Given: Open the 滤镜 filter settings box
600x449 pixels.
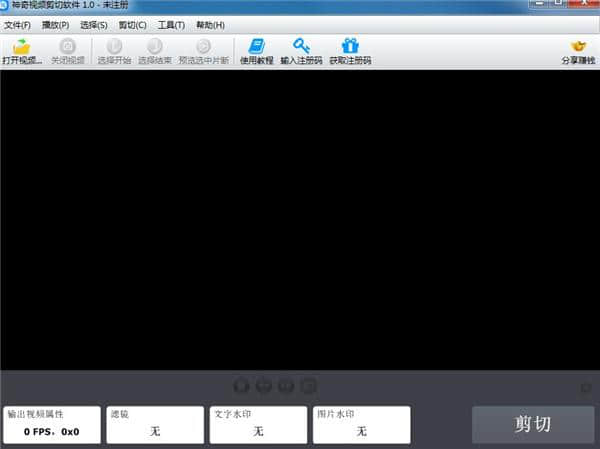Looking at the screenshot, I should point(154,425).
